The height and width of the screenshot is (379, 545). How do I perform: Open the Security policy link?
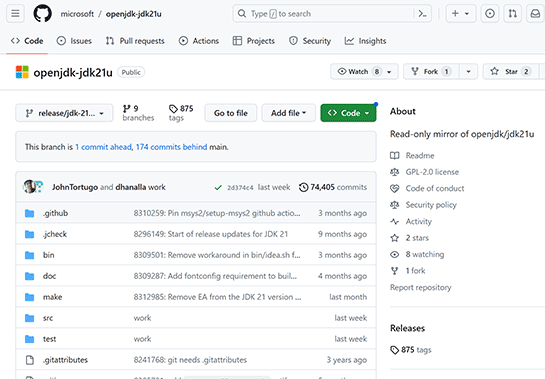[431, 205]
